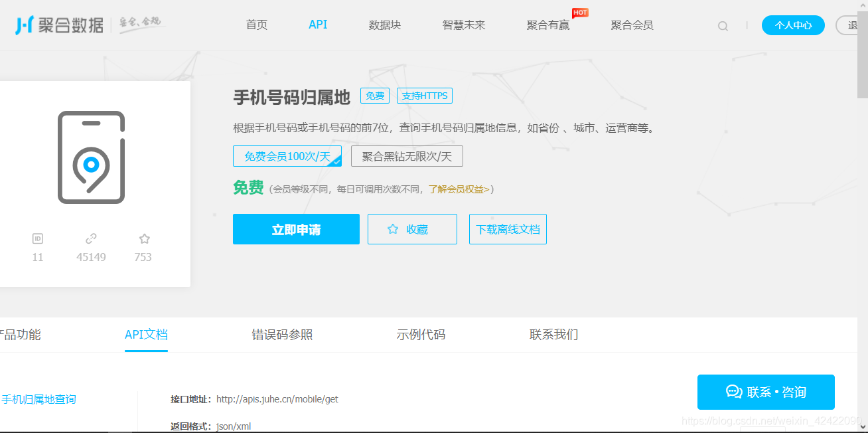Click the 免费 tag beside title
Image resolution: width=868 pixels, height=433 pixels.
(375, 96)
